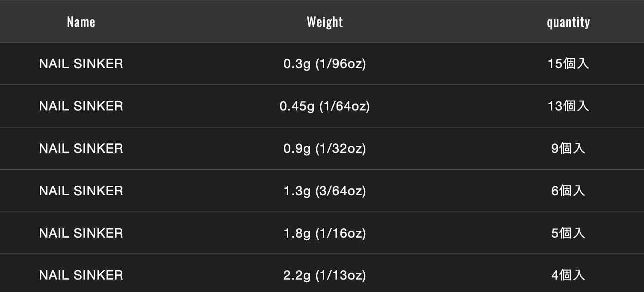
Task: Select the 0.45g (1/64oz) weight cell
Action: [325, 106]
